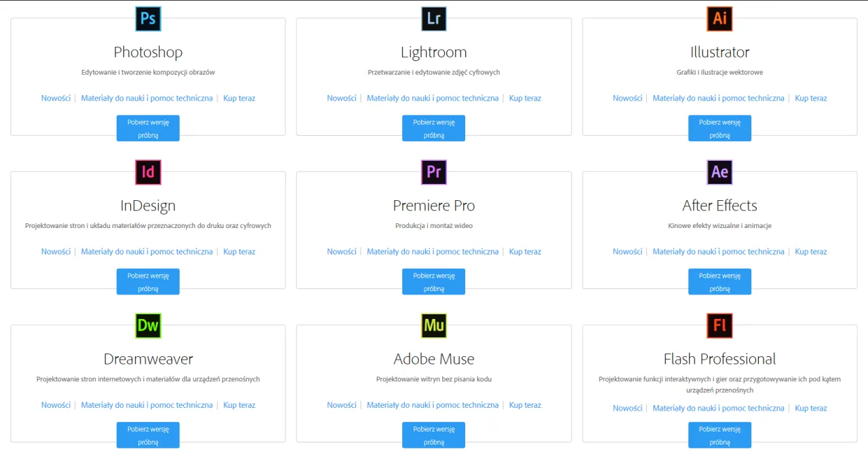Click the Dreamweaver Dw icon
Viewport: 868px width, 454px height.
[148, 325]
